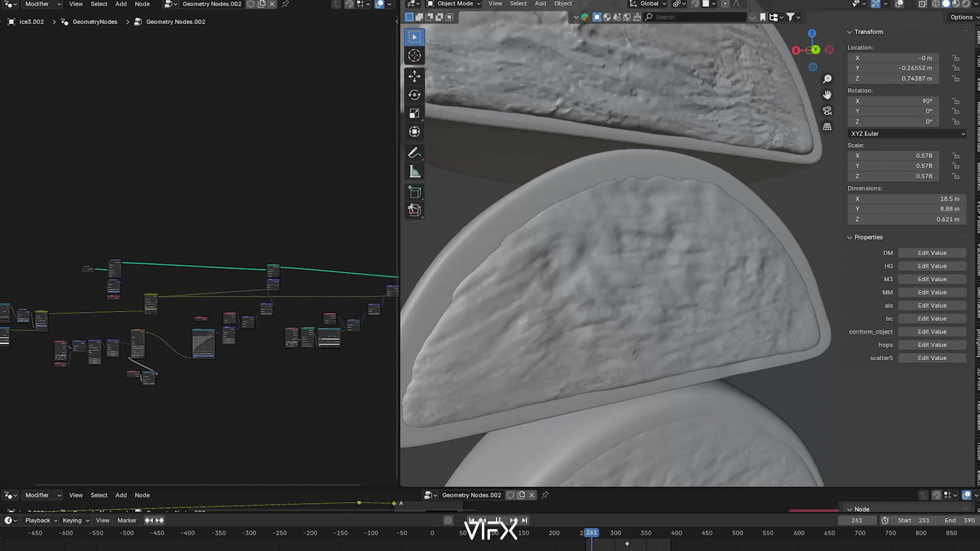Open the Modifier type dropdown in bottom node editor
Viewport: 980px width, 551px height.
[42, 495]
